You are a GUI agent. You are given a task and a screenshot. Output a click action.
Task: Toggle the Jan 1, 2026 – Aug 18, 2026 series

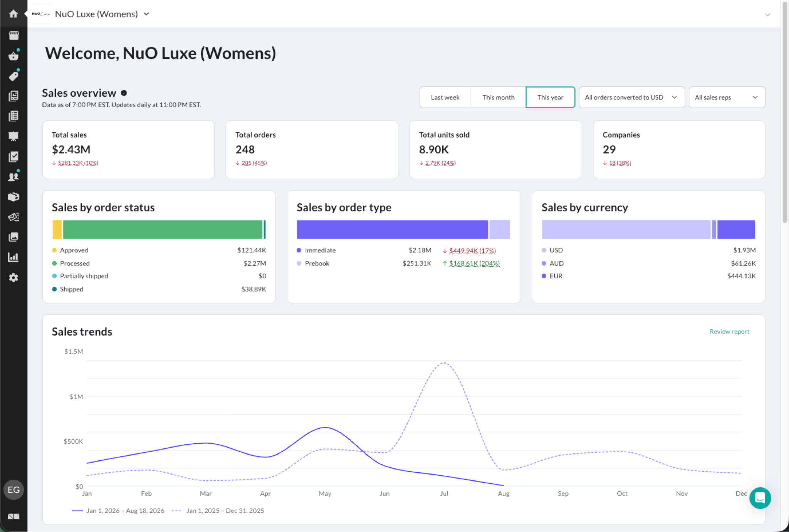118,511
